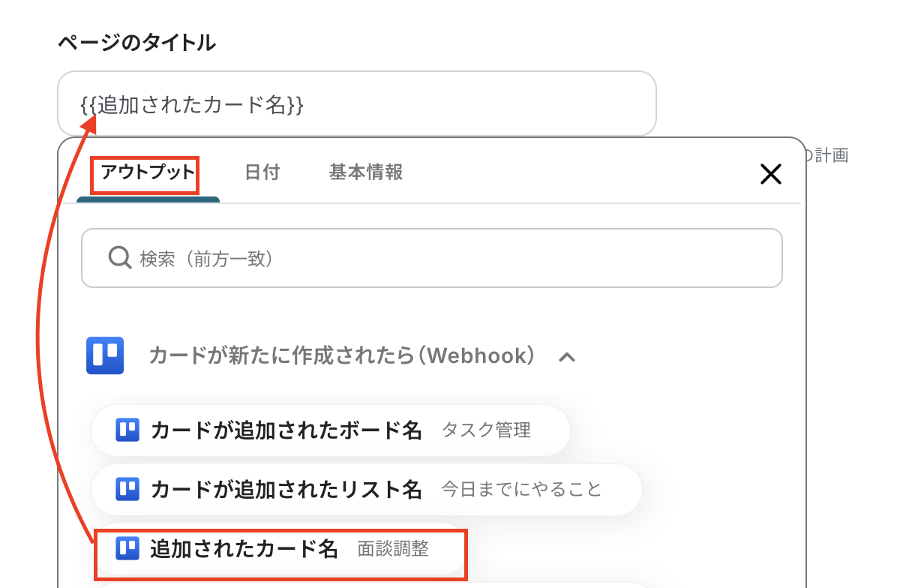Click the Trello icon on the 追加されたカード名 chip
Image resolution: width=912 pixels, height=588 pixels.
click(127, 548)
